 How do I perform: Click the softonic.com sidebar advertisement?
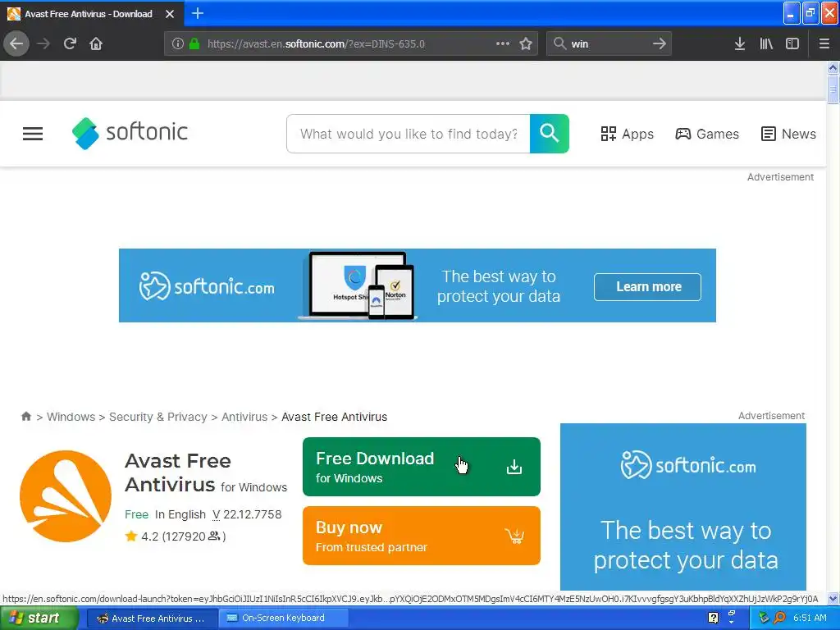[x=683, y=507]
